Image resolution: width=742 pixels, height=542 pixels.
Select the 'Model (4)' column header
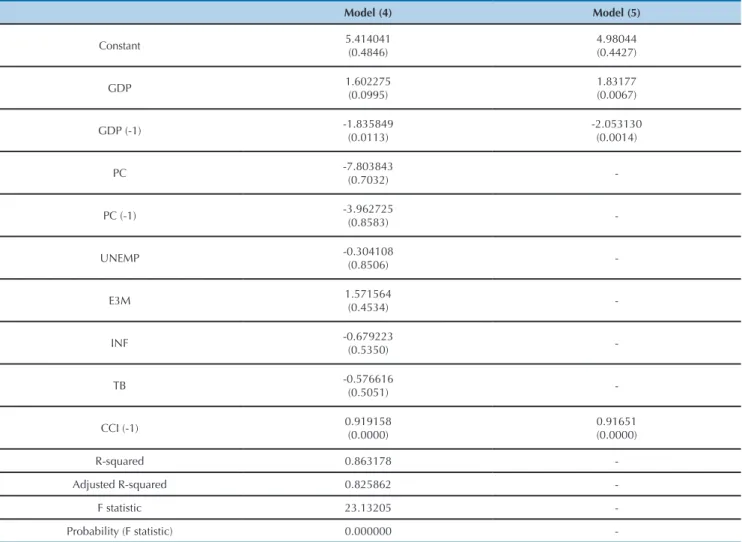368,13
